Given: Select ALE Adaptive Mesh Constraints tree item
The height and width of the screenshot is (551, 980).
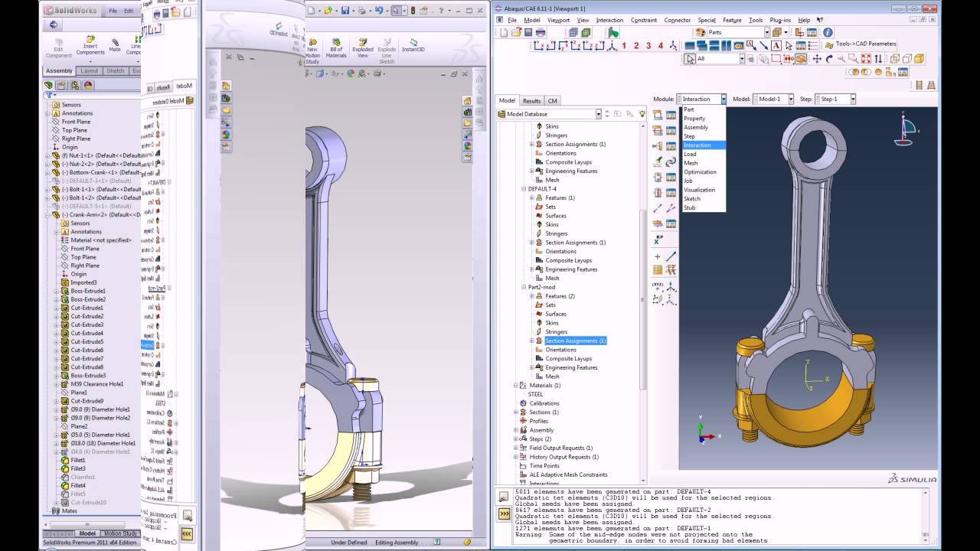Looking at the screenshot, I should tap(568, 474).
